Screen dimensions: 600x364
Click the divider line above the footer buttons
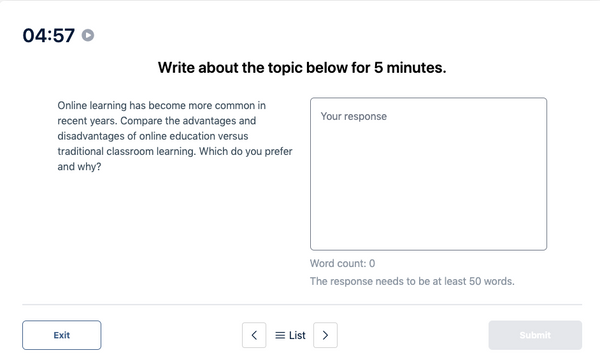302,305
